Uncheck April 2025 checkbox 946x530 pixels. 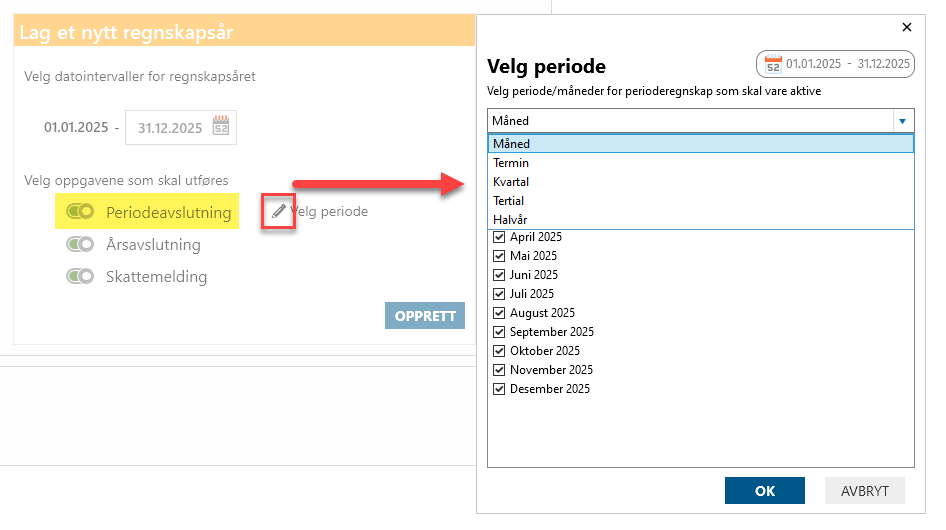[499, 237]
